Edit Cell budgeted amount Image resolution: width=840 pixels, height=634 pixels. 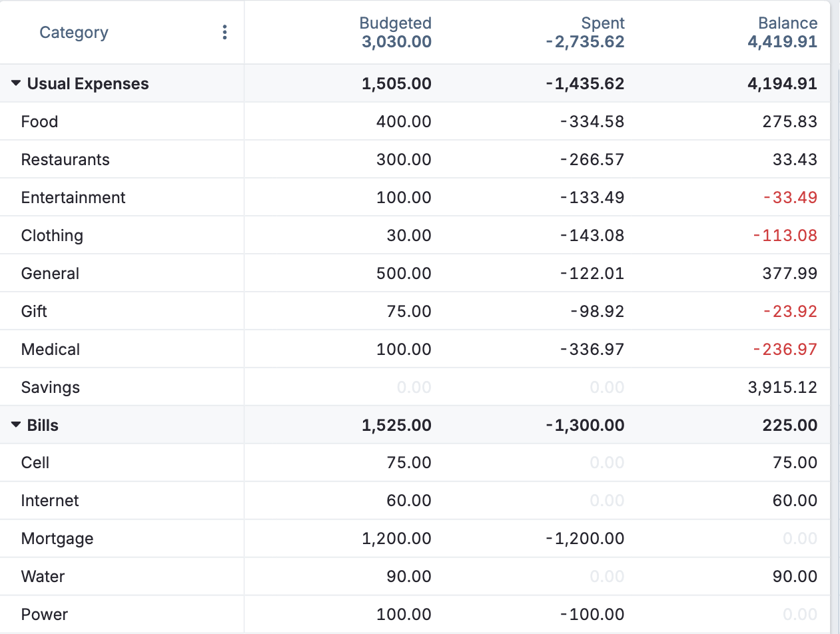(409, 463)
